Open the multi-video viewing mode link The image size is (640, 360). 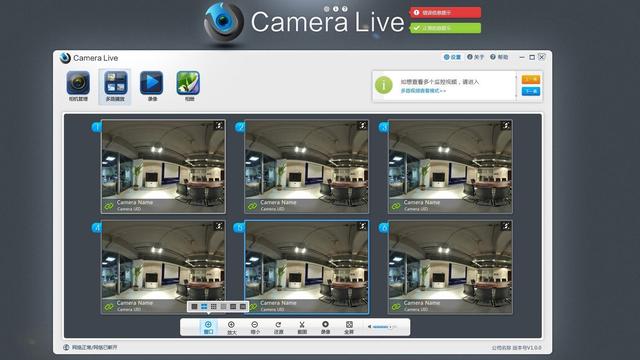click(423, 91)
